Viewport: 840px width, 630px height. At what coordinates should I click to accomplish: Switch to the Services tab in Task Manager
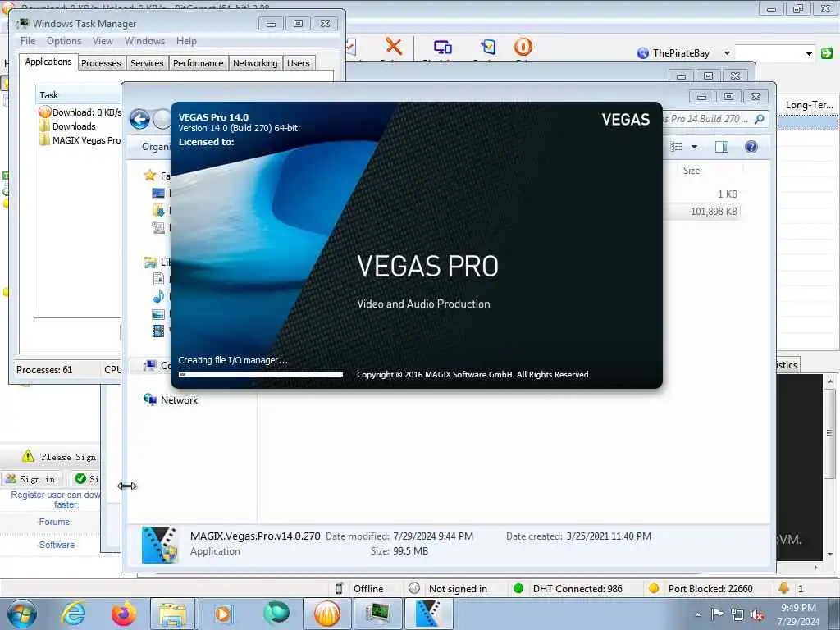(147, 63)
